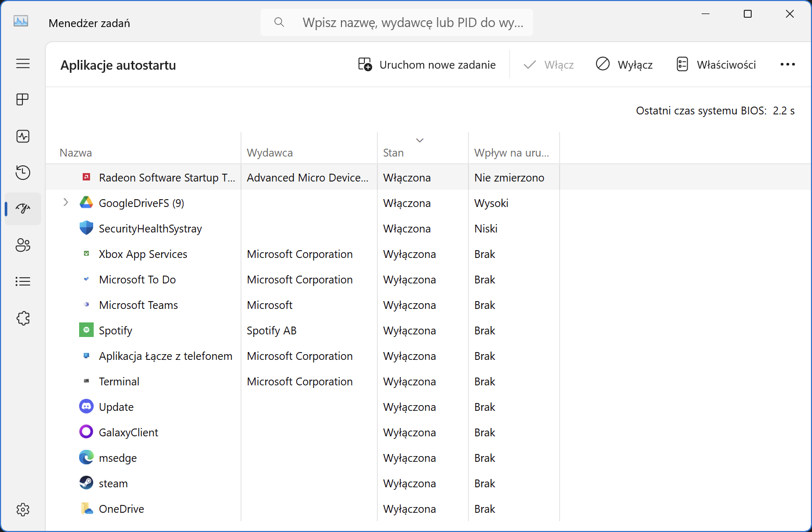Open the more options ellipsis menu
This screenshot has width=812, height=532.
click(788, 64)
